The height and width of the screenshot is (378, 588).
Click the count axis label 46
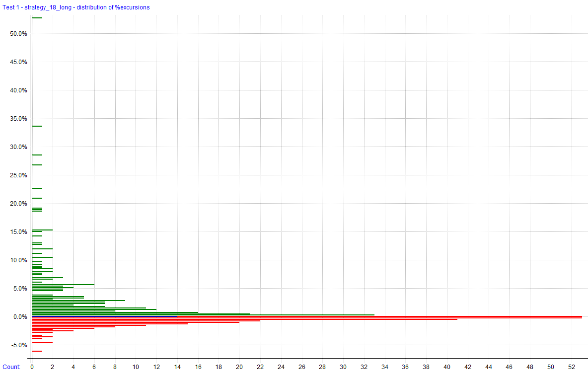[509, 367]
